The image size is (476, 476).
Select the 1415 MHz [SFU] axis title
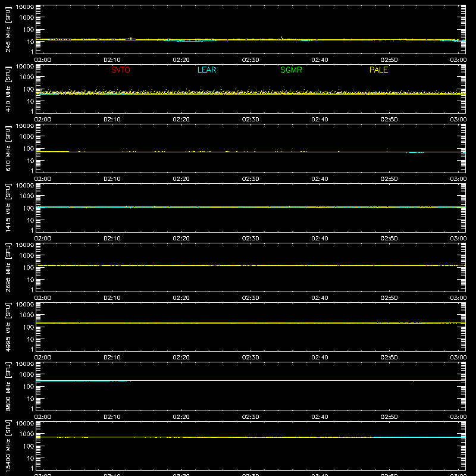coord(8,208)
